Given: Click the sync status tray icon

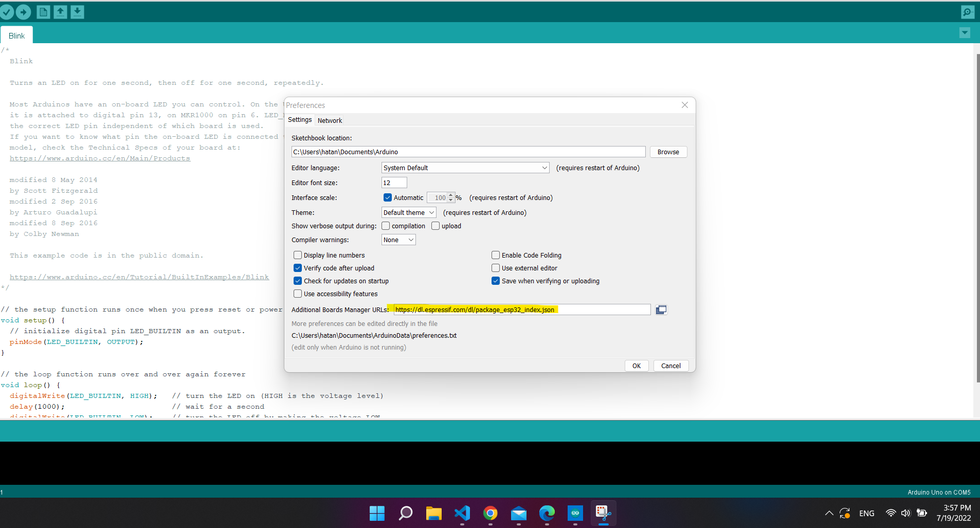Looking at the screenshot, I should tap(845, 513).
